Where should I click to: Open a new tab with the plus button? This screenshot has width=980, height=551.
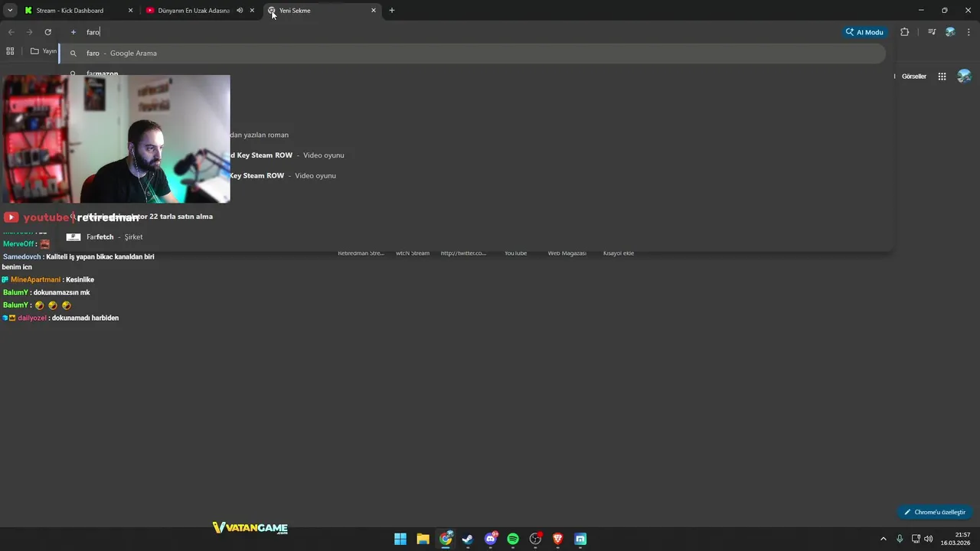pyautogui.click(x=392, y=11)
